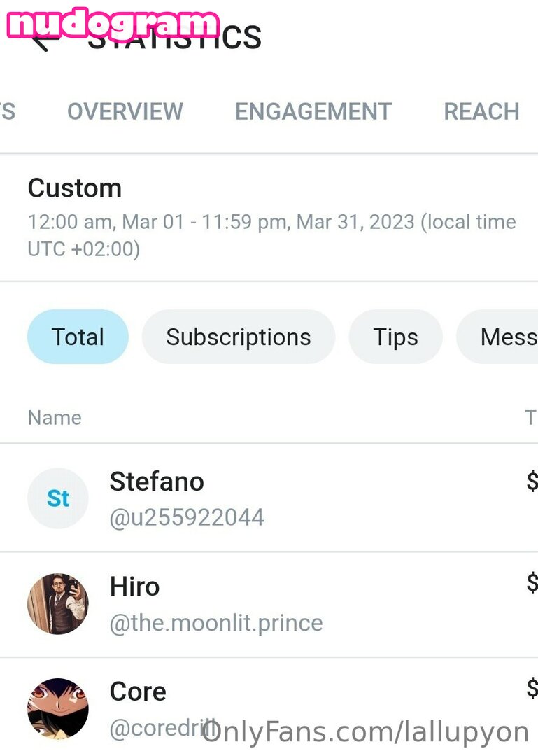Select the Hiro name entry
Viewport: 538px width, 756px height.
pyautogui.click(x=134, y=587)
